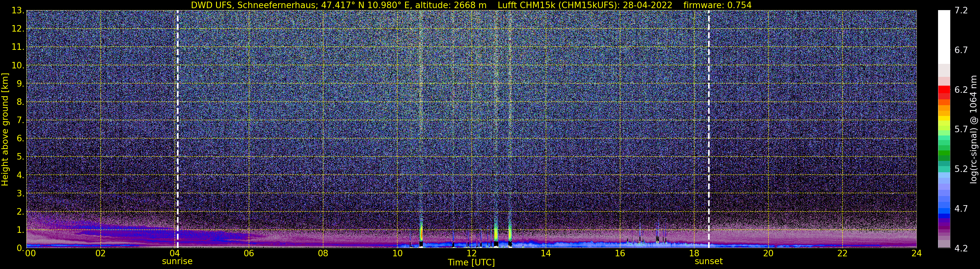
Task: Click the 'Time [UTC]' axis label
Action: point(471,262)
